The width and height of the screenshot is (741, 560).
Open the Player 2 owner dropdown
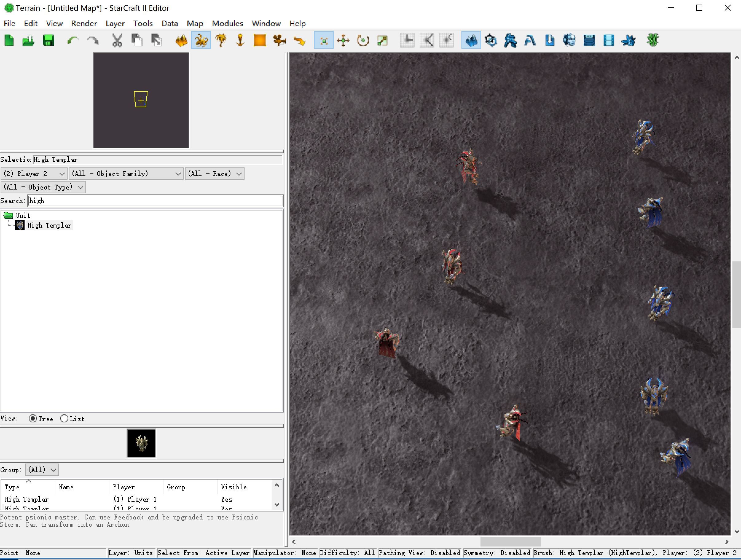pyautogui.click(x=34, y=174)
